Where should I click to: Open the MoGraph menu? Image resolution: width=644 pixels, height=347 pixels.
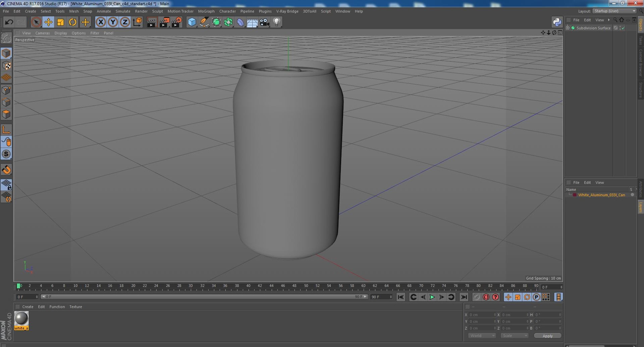[206, 11]
